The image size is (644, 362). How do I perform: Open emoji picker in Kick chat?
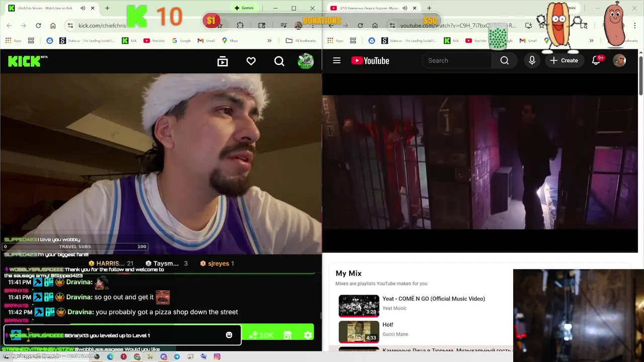229,335
